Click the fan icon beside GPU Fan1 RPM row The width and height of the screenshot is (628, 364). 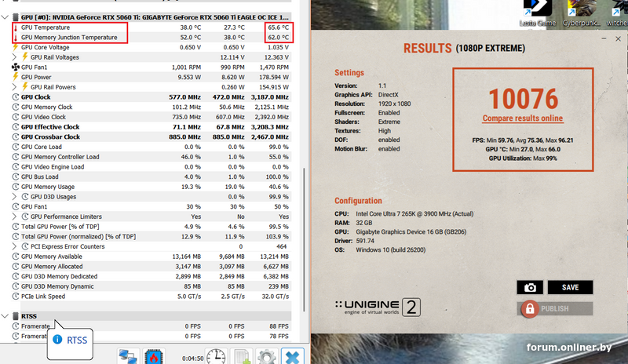16,67
